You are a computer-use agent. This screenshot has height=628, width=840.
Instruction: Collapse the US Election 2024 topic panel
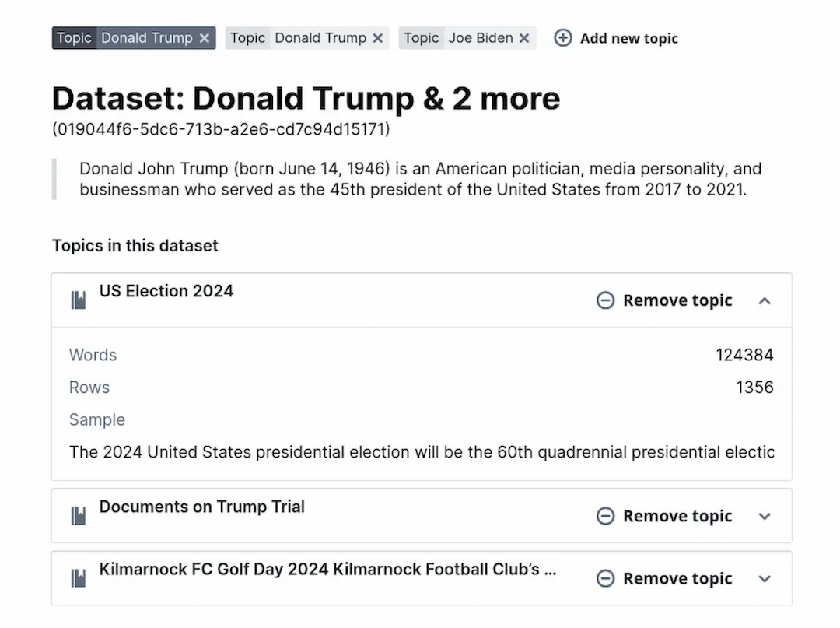click(x=765, y=300)
